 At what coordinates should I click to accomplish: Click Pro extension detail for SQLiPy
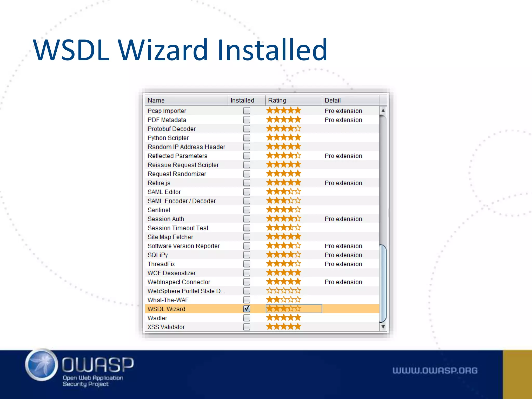click(x=343, y=255)
